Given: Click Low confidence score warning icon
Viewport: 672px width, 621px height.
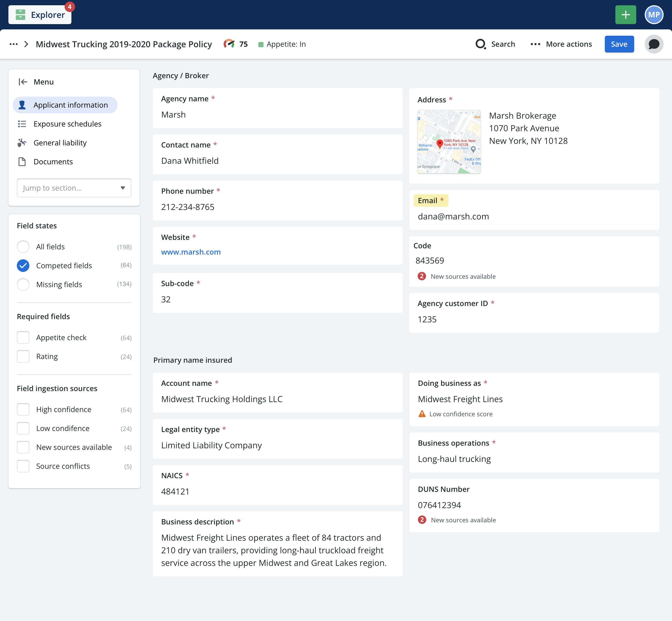Looking at the screenshot, I should (x=422, y=414).
